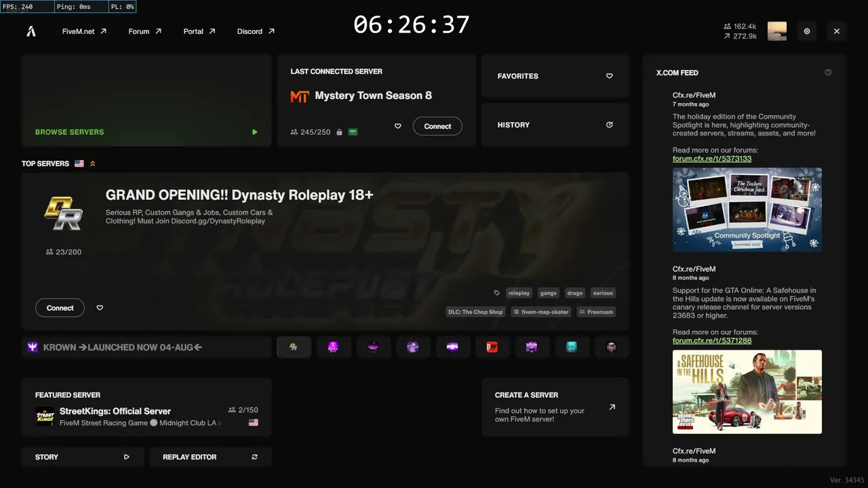Screen dimensions: 868x488
Task: Click the US flag on StreetKings entry
Action: (254, 422)
